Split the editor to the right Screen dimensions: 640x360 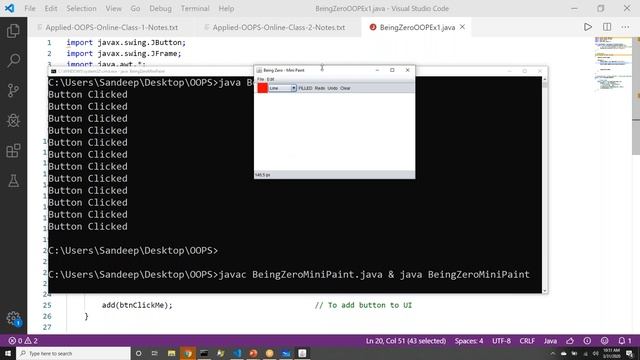[x=607, y=27]
